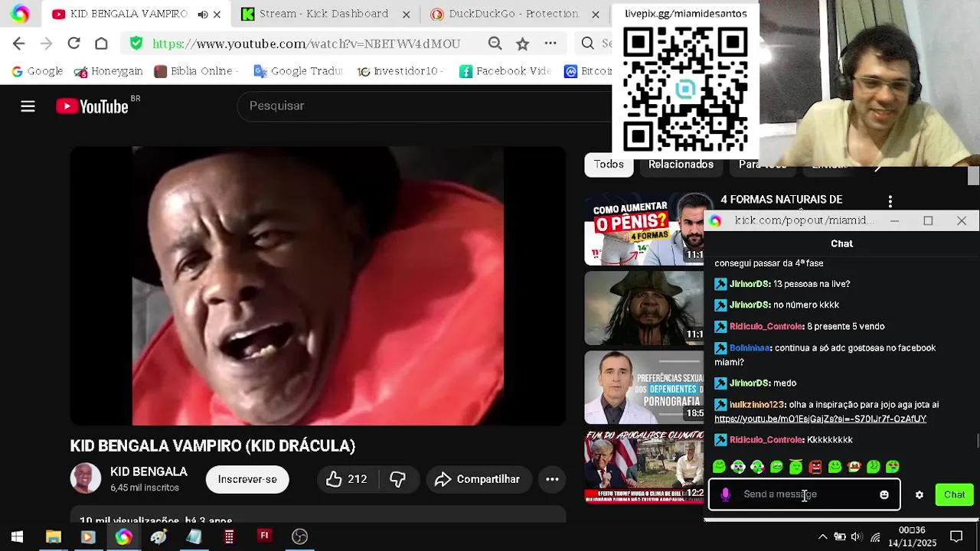The image size is (980, 551).
Task: Insert the first green smiling emote
Action: pos(719,467)
